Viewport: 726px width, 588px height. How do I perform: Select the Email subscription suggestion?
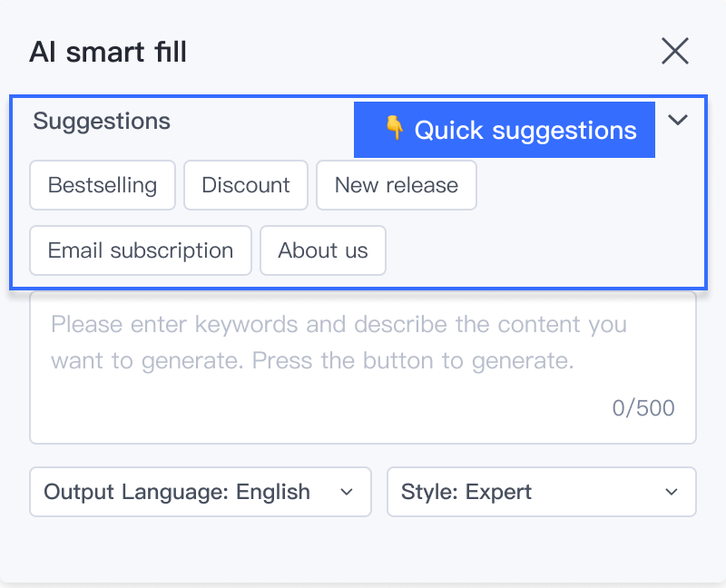pos(141,250)
